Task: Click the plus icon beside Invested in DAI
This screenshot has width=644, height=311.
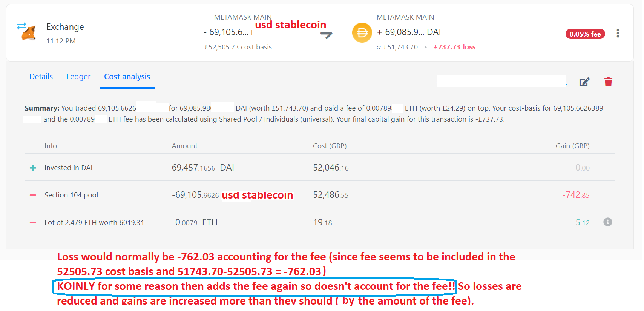Action: (x=33, y=168)
